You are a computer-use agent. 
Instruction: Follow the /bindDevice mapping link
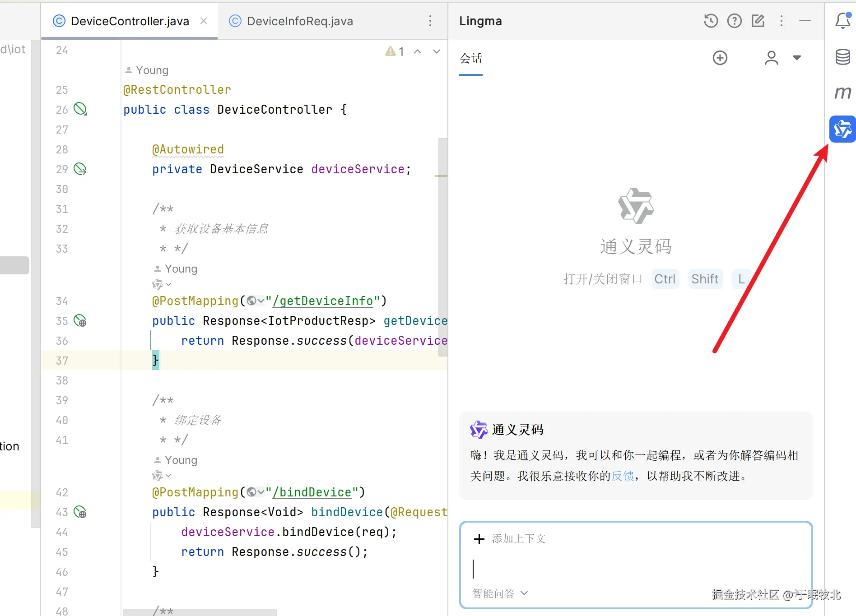[x=312, y=492]
